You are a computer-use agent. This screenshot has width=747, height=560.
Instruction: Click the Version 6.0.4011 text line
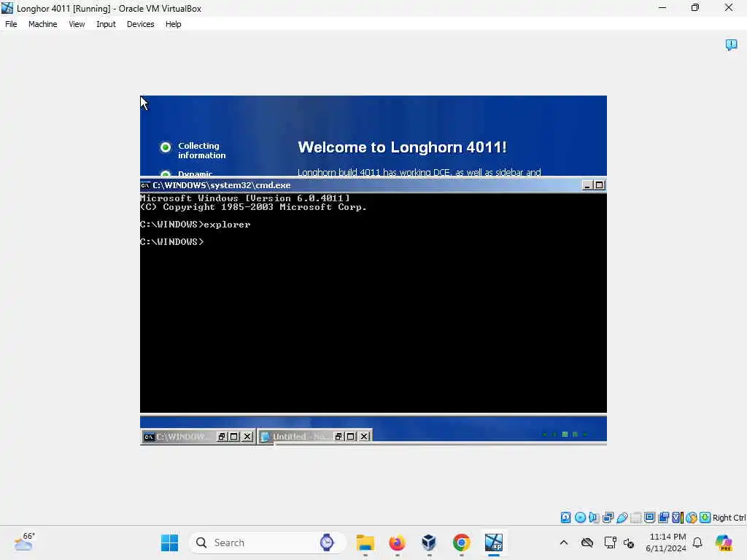(x=245, y=198)
